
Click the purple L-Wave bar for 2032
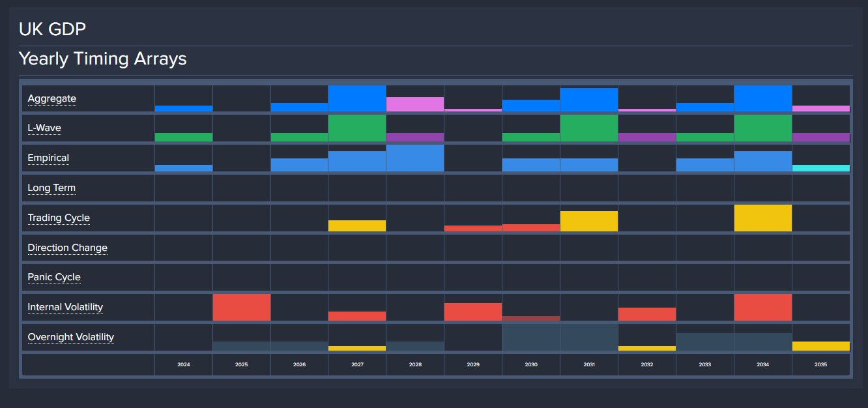click(647, 138)
